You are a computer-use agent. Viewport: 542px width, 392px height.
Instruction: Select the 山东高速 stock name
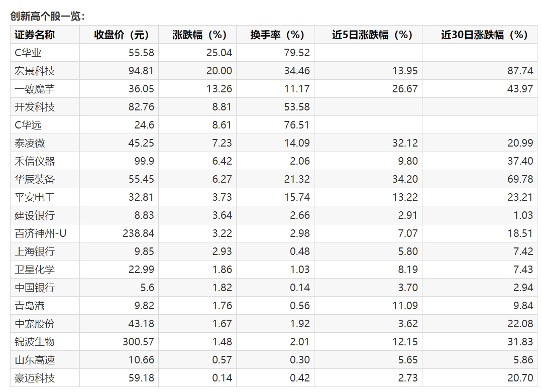coord(35,360)
